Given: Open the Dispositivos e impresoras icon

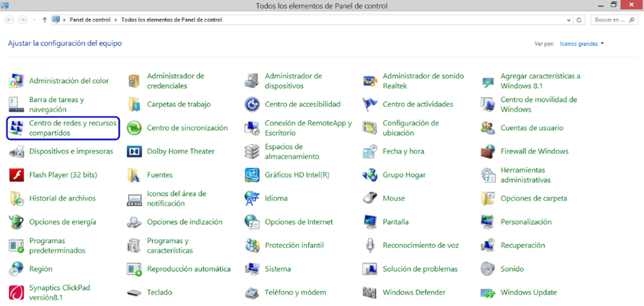Looking at the screenshot, I should point(16,151).
